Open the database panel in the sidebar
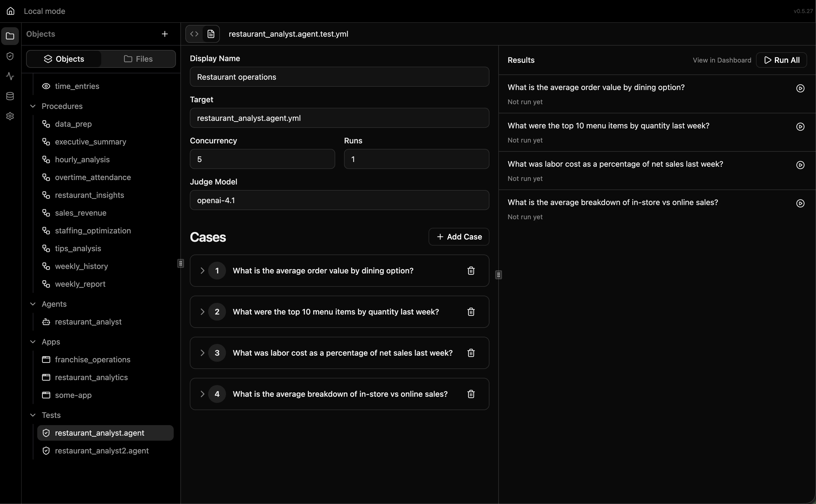Image resolution: width=816 pixels, height=504 pixels. click(10, 96)
